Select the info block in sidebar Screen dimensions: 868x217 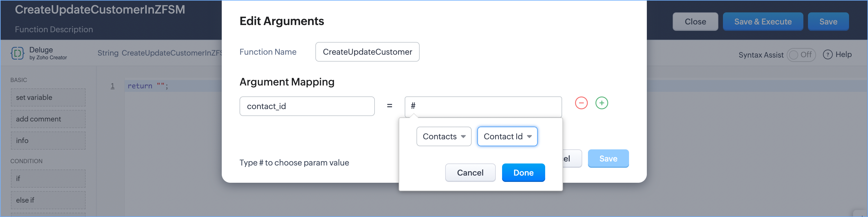coord(48,141)
